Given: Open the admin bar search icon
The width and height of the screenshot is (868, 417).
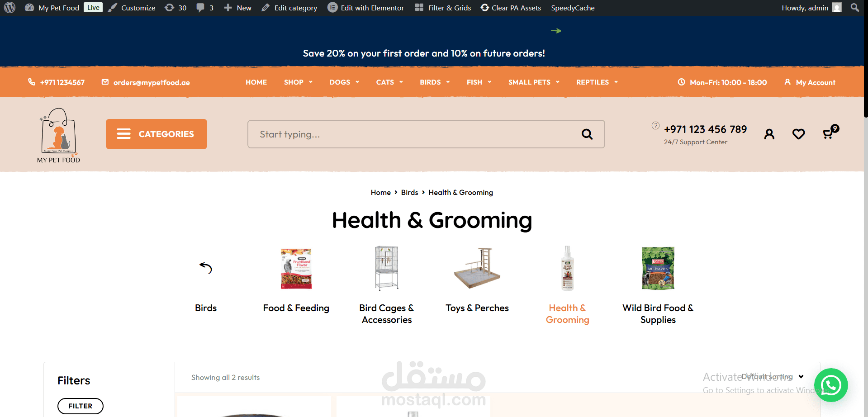Looking at the screenshot, I should pyautogui.click(x=854, y=8).
